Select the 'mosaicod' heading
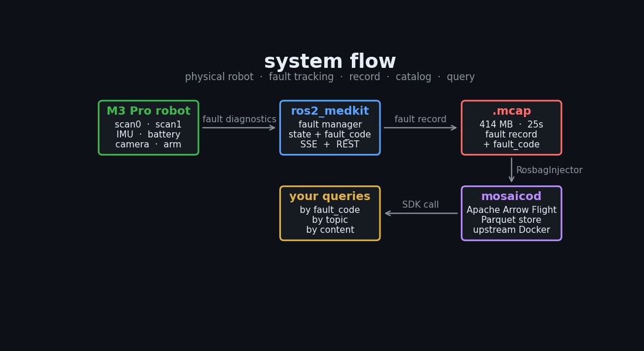The height and width of the screenshot is (351, 644). click(x=511, y=196)
